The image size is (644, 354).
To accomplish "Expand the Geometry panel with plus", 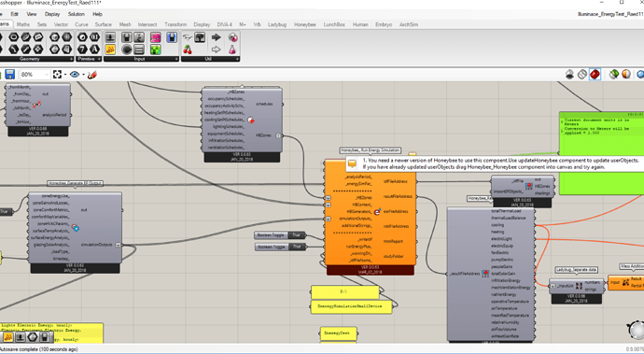I will coord(71,59).
